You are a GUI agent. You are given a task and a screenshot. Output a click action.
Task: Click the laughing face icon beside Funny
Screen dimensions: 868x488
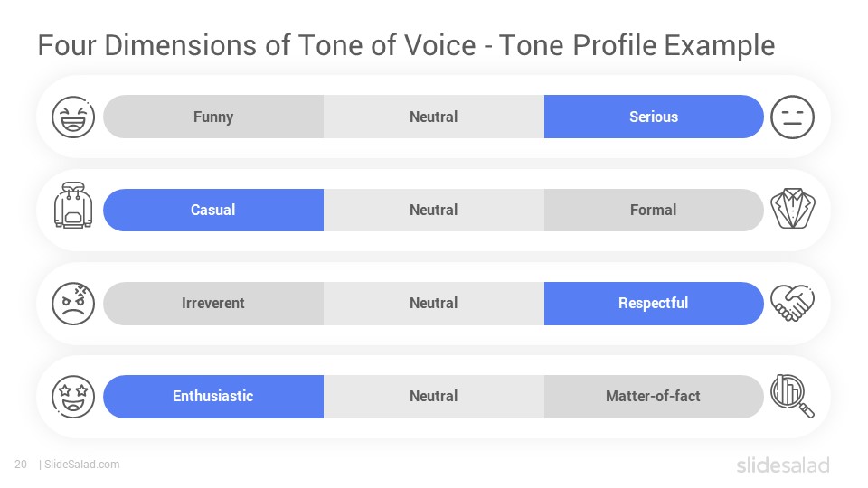73,117
